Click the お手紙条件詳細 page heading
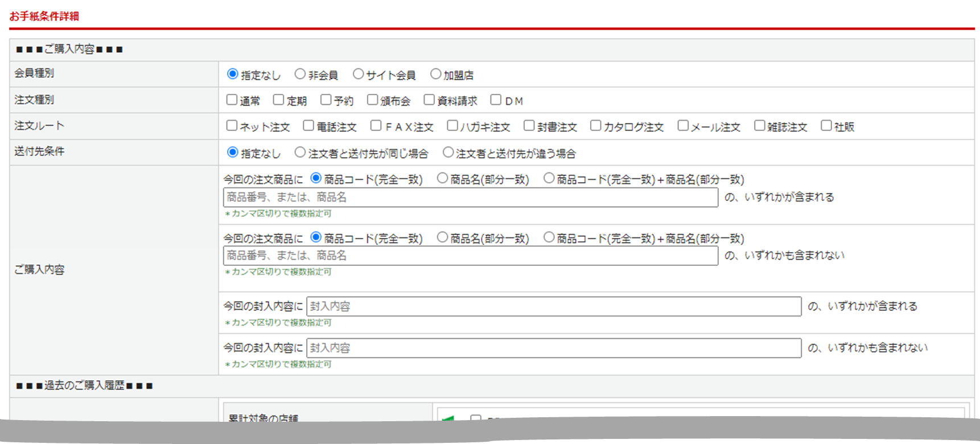Screen dimensions: 980x444 point(44,16)
